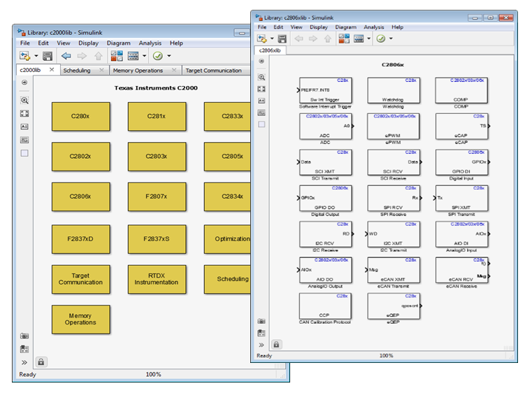Open RTDX Instrumentation block

157,279
